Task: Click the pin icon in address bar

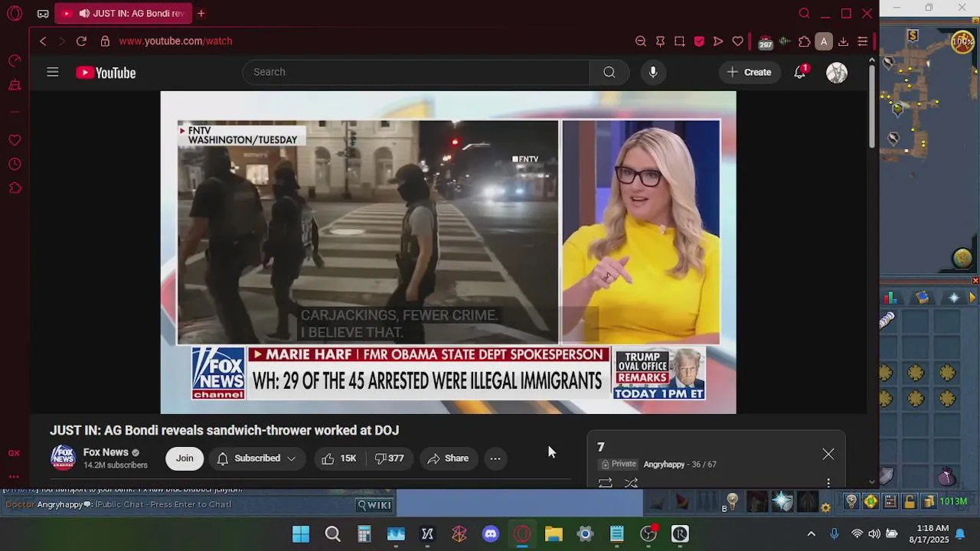Action: point(660,41)
